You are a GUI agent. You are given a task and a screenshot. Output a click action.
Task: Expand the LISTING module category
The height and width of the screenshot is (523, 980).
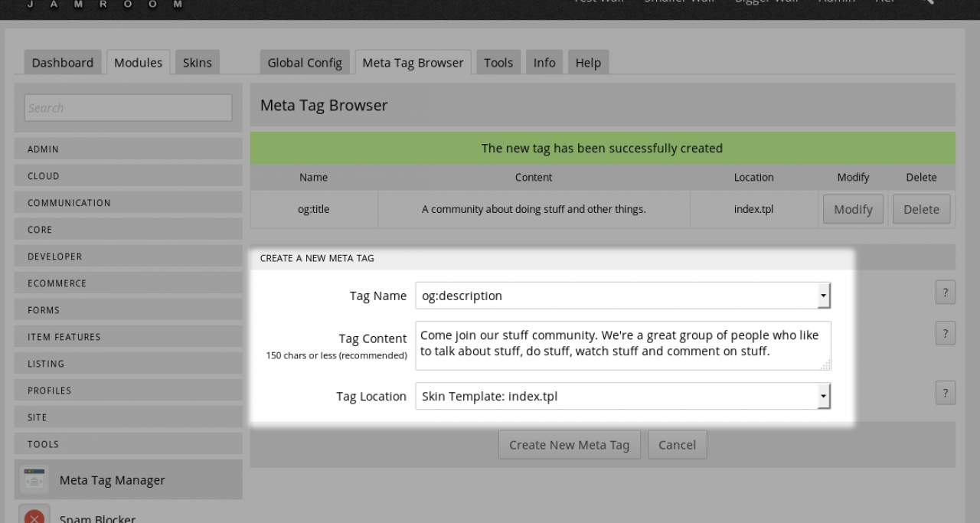coord(128,364)
